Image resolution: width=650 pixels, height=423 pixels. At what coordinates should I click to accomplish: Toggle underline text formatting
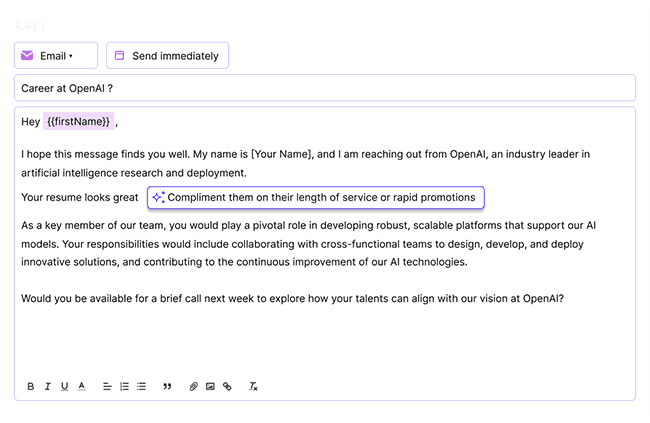pyautogui.click(x=64, y=386)
